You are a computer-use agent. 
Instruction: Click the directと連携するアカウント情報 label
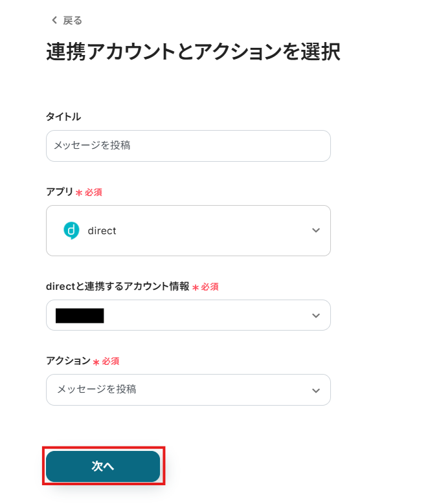pyautogui.click(x=117, y=287)
